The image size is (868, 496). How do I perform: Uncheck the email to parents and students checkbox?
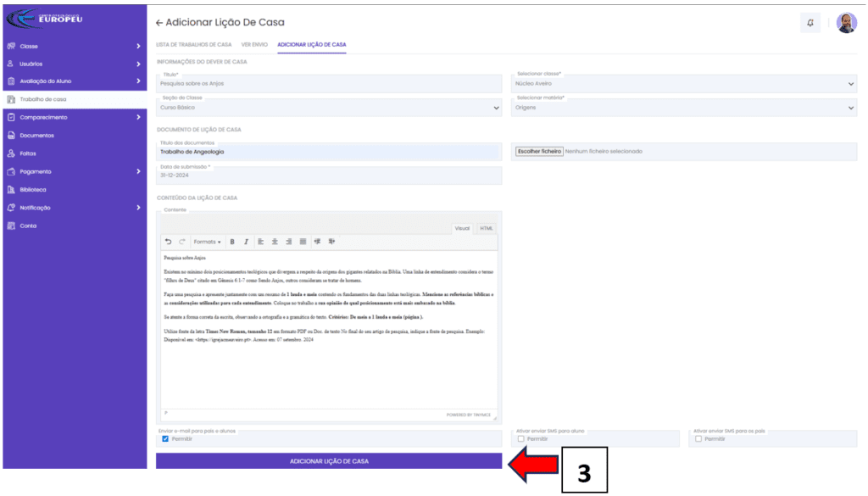(165, 438)
